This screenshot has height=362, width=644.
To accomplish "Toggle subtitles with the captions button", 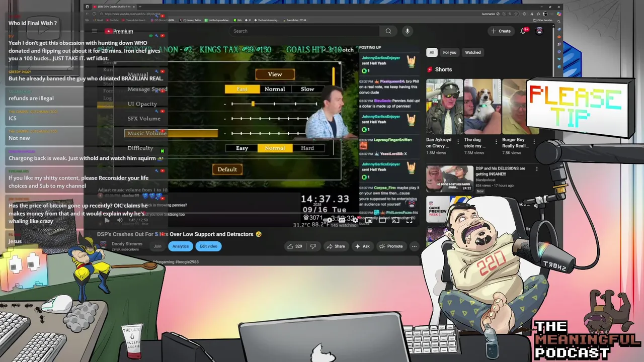I will click(342, 220).
